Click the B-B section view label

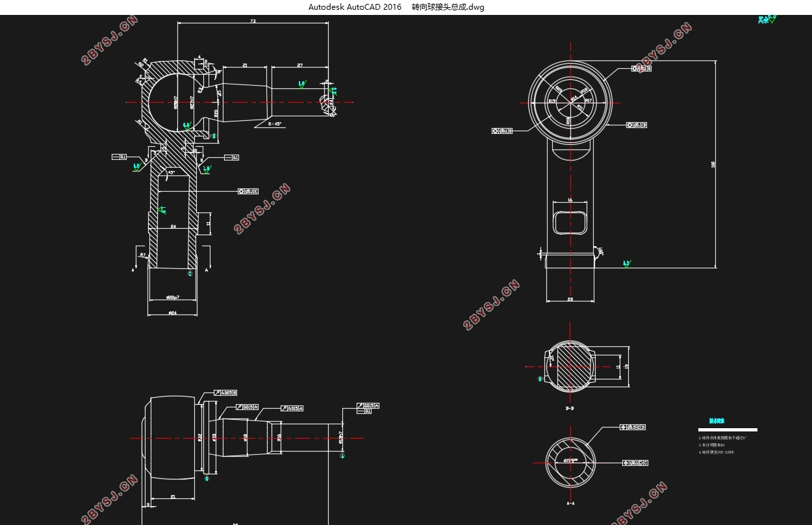coord(570,409)
